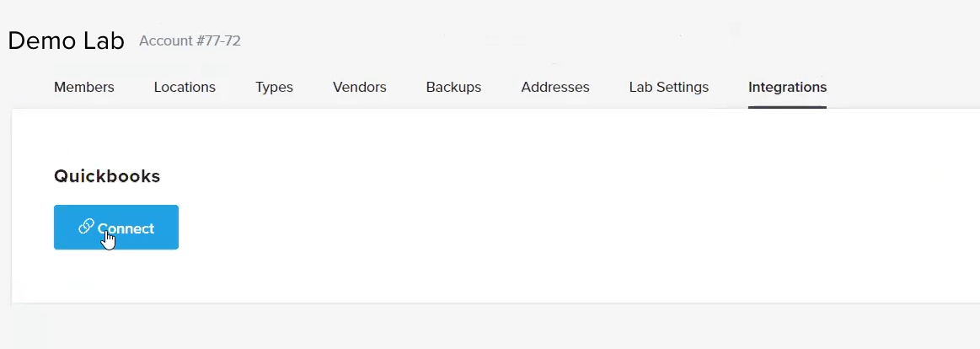
Task: Click blank header area right of Account number
Action: point(563,40)
